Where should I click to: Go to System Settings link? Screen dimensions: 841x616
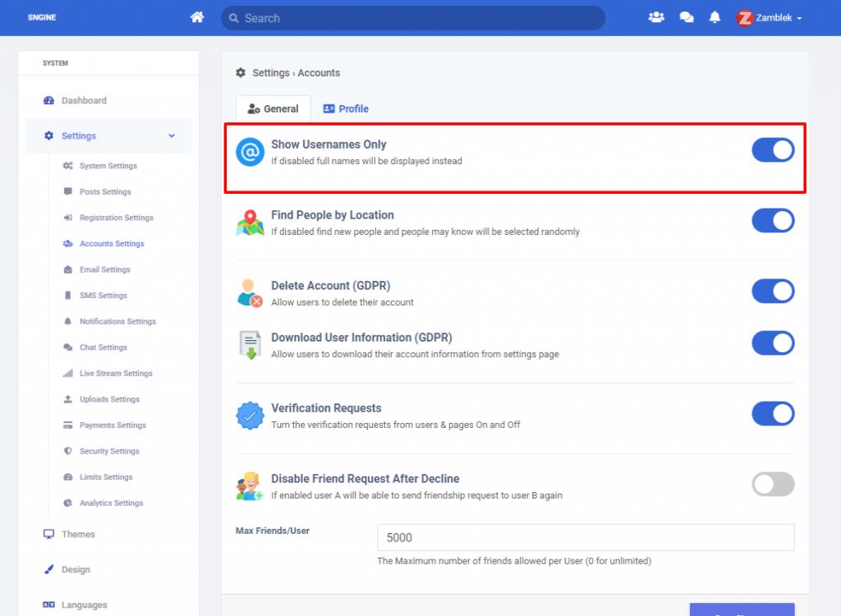point(108,166)
